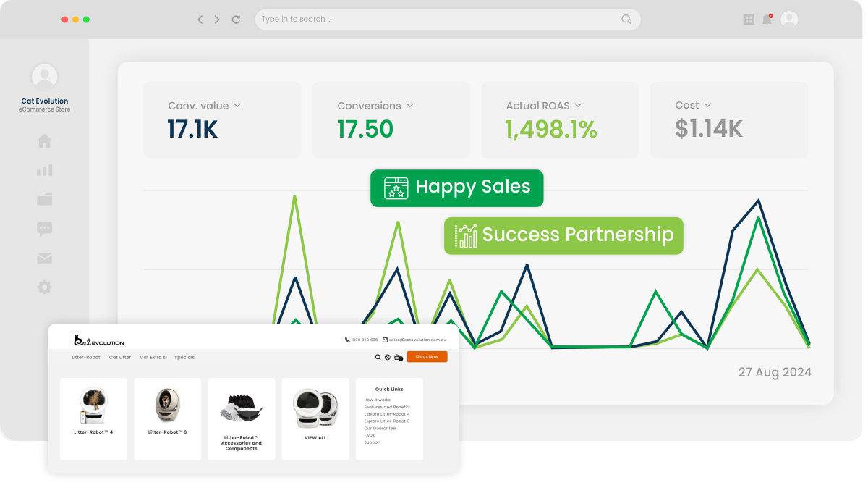868x488 pixels.
Task: Click the top search input field
Action: coord(446,19)
